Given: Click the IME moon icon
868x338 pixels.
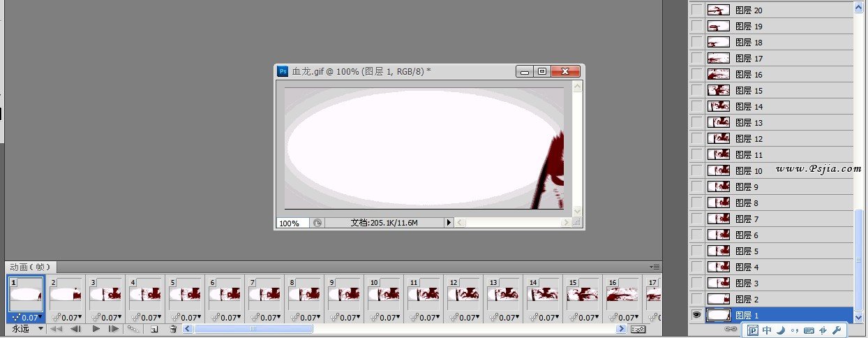Looking at the screenshot, I should [781, 330].
